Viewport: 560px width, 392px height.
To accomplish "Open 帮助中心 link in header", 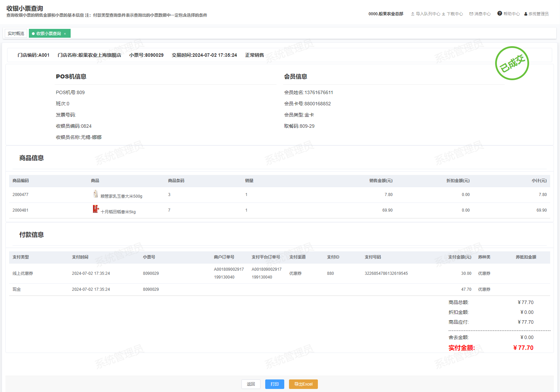I will coord(511,14).
